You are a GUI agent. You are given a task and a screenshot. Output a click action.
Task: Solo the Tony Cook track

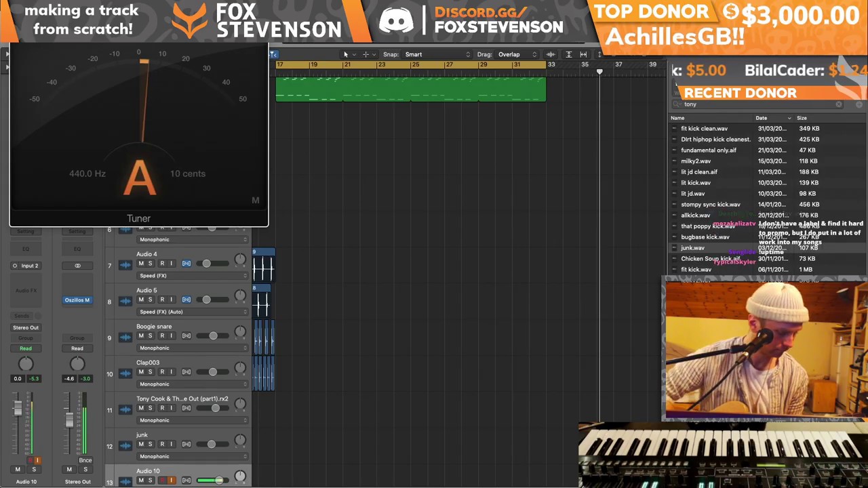click(151, 408)
